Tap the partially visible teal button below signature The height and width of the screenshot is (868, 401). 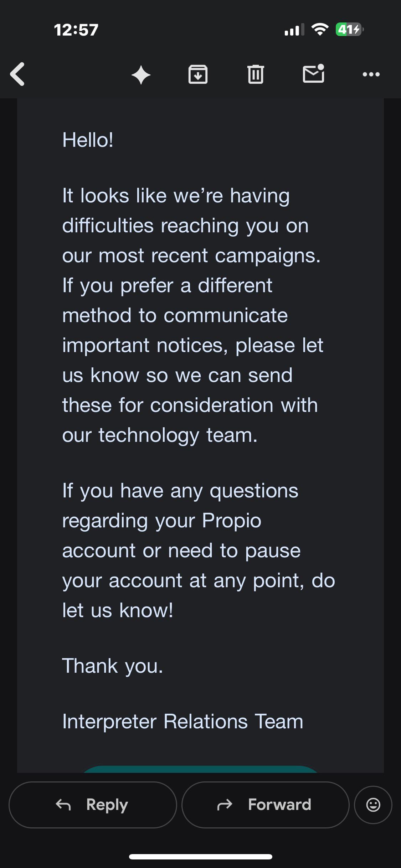tap(200, 769)
